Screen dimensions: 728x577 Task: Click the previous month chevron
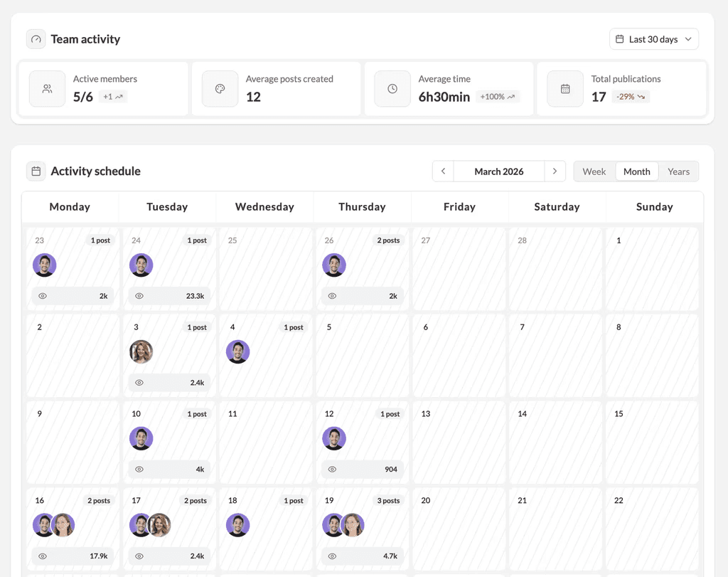point(442,171)
